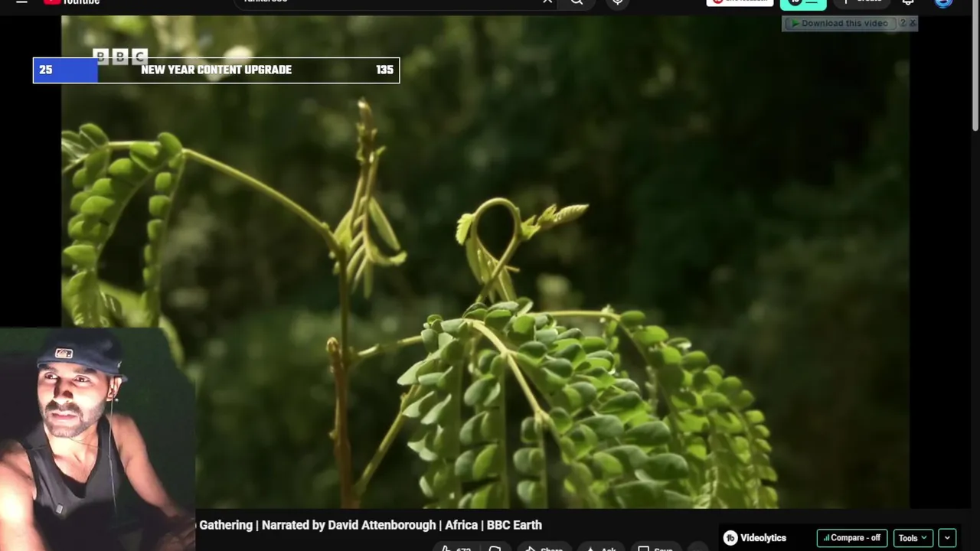Expand the Tools dropdown

tap(913, 538)
